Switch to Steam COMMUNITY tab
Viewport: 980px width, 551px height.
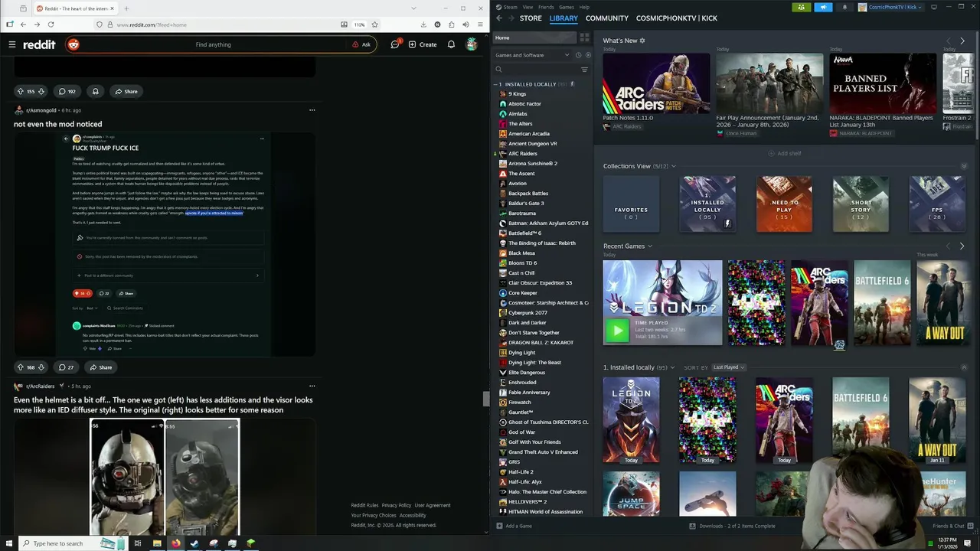(607, 18)
